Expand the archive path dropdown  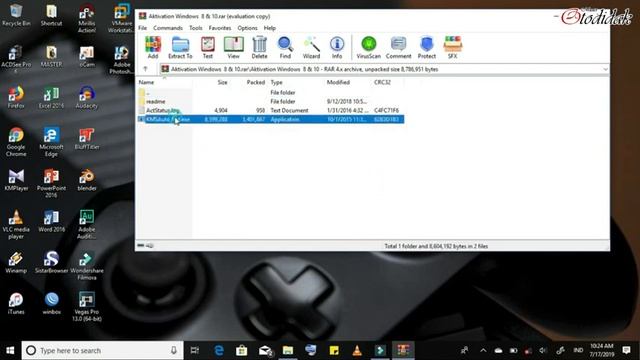pos(605,69)
